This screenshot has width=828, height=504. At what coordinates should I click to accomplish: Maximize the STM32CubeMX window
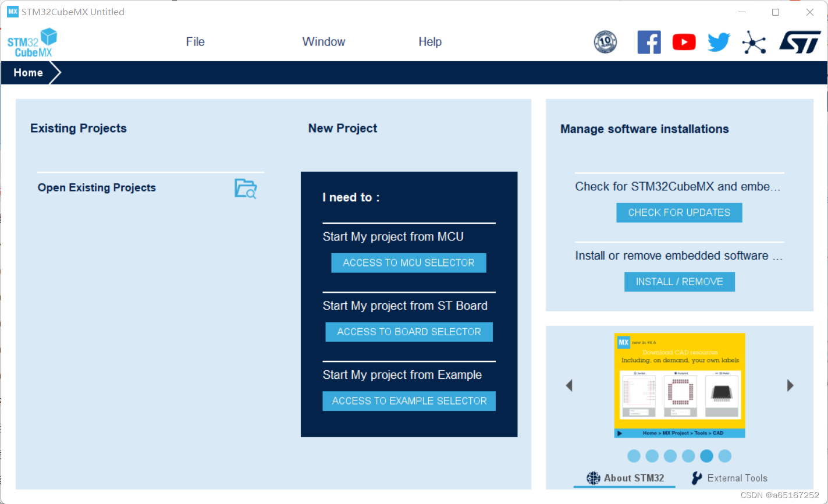[776, 12]
